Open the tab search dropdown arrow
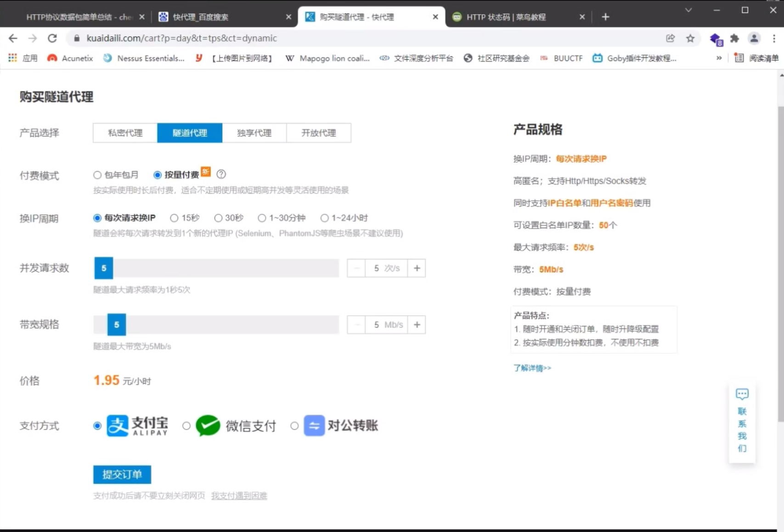The height and width of the screenshot is (532, 784). 688,10
